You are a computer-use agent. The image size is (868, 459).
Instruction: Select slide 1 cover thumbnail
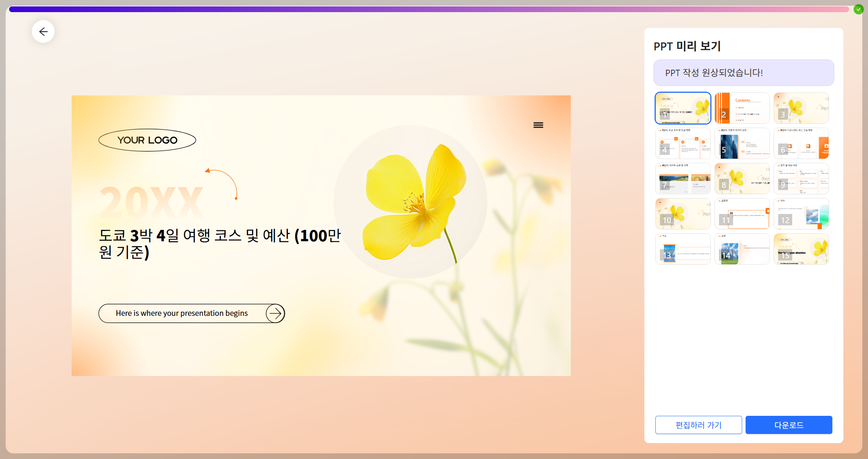pyautogui.click(x=683, y=108)
